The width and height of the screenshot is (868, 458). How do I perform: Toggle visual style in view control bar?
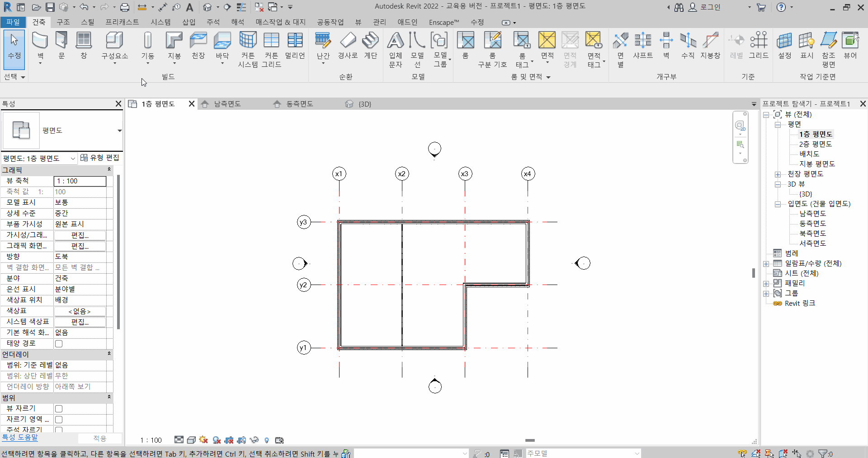pyautogui.click(x=191, y=440)
